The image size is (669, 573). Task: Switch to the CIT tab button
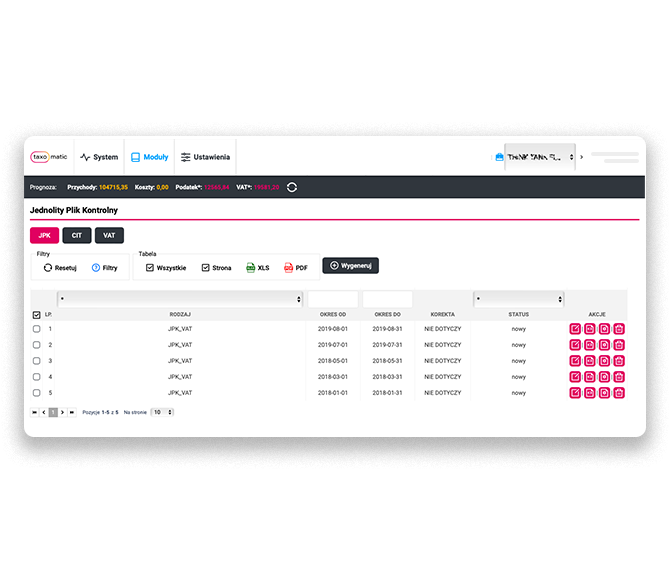click(78, 235)
